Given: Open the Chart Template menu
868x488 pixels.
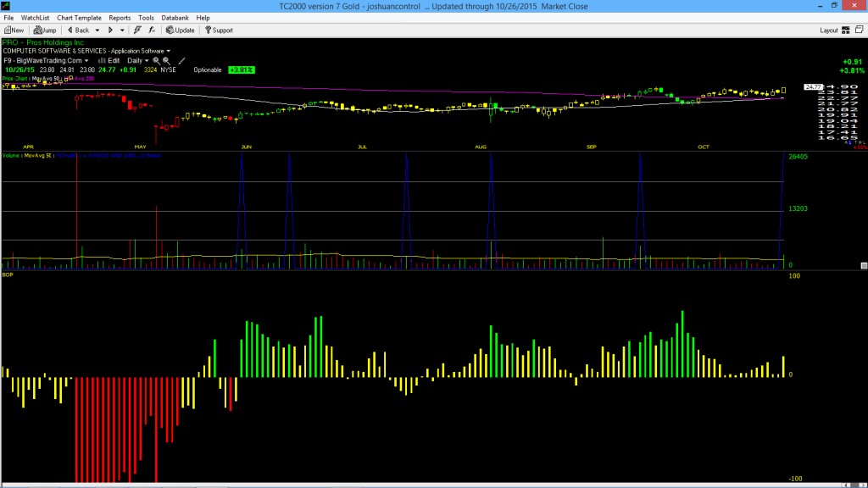Looking at the screenshot, I should (79, 18).
